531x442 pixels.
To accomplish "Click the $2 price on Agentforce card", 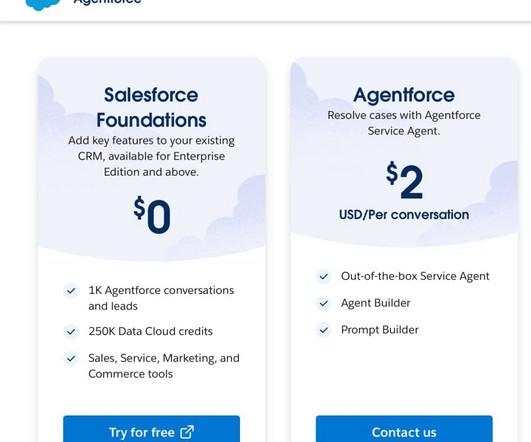I will point(404,181).
